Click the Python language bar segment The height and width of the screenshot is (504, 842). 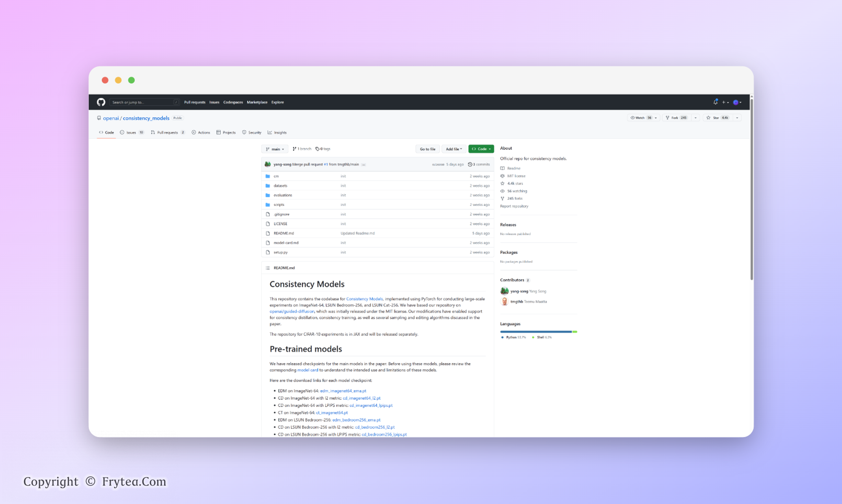click(536, 332)
